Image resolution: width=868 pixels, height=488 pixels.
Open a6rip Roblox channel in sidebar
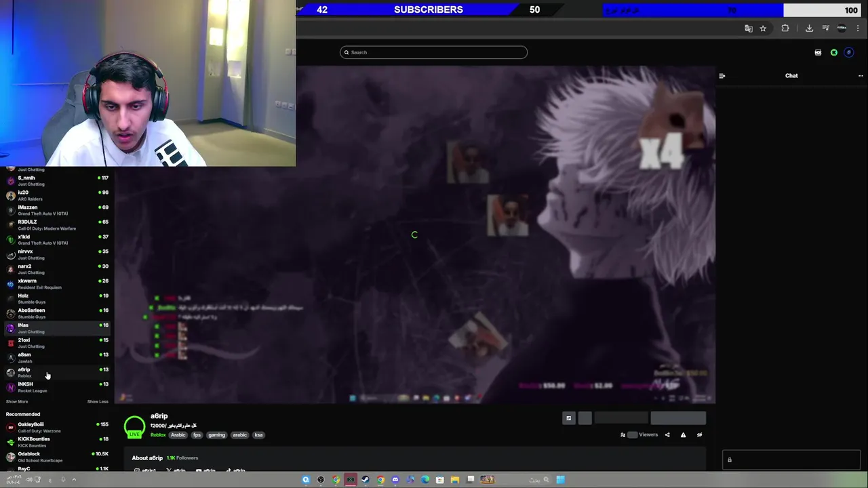57,372
